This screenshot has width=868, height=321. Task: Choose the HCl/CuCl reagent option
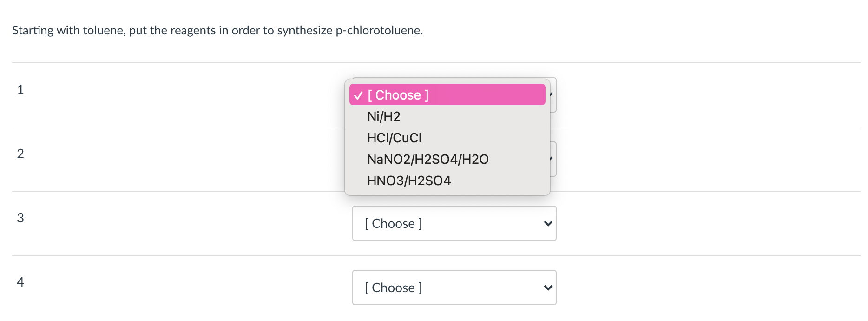coord(394,138)
